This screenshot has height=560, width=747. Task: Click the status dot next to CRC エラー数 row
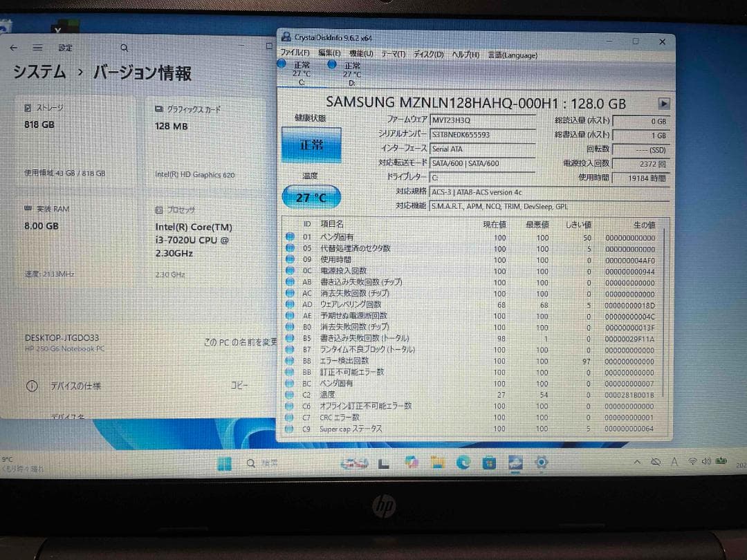(x=290, y=418)
